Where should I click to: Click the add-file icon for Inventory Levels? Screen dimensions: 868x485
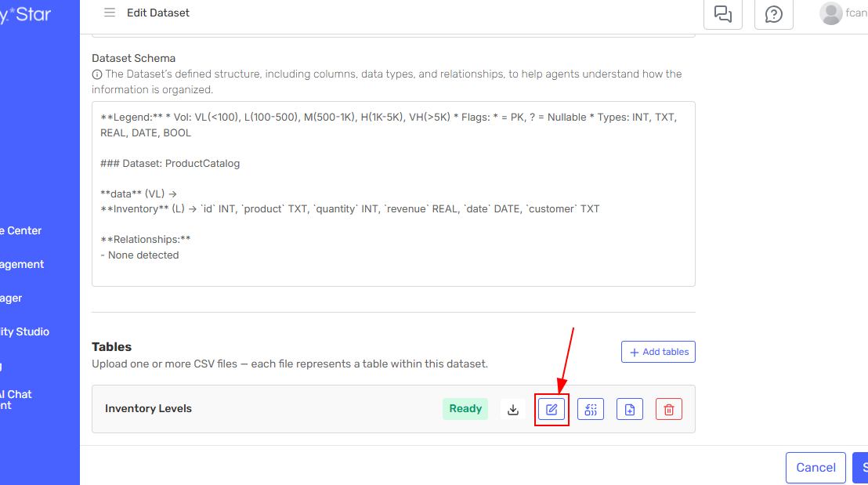tap(630, 409)
